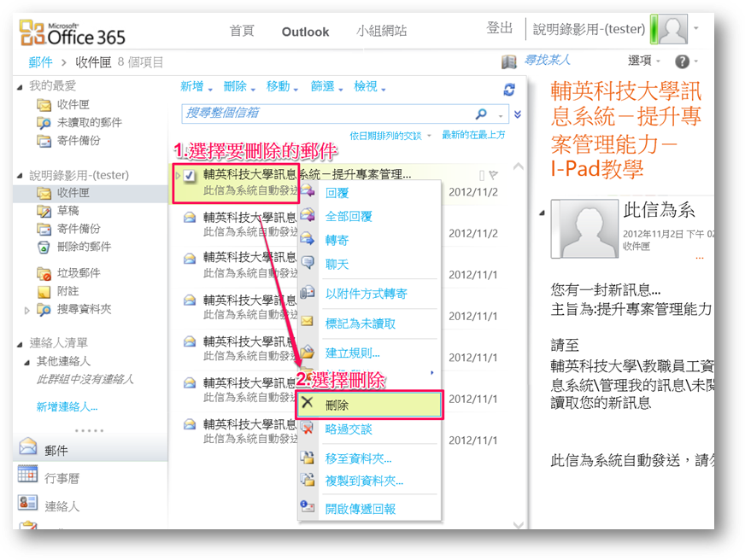Image resolution: width=745 pixels, height=560 pixels.
Task: Choose 複製到資料夾...
Action: coord(365,481)
